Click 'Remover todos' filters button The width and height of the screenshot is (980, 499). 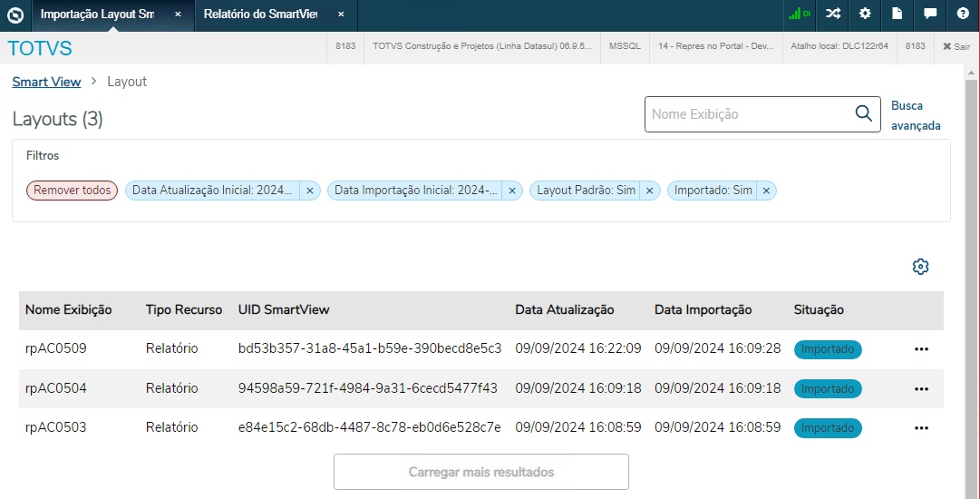[72, 191]
